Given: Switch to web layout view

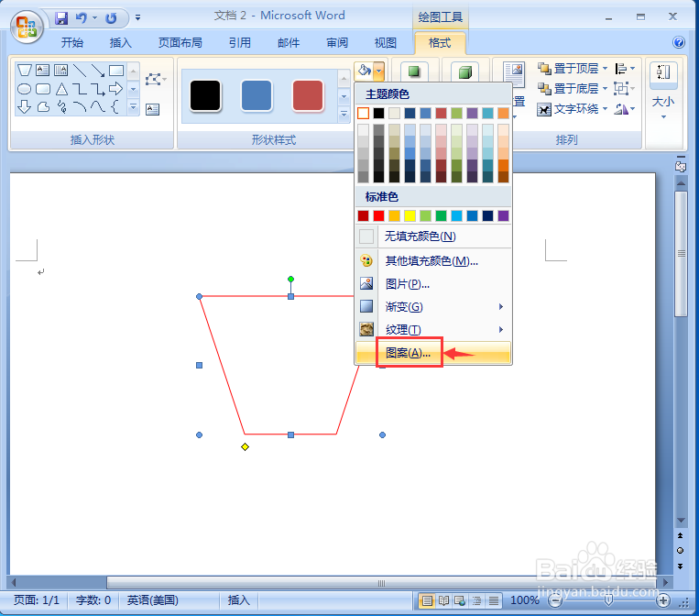Looking at the screenshot, I should tap(460, 600).
